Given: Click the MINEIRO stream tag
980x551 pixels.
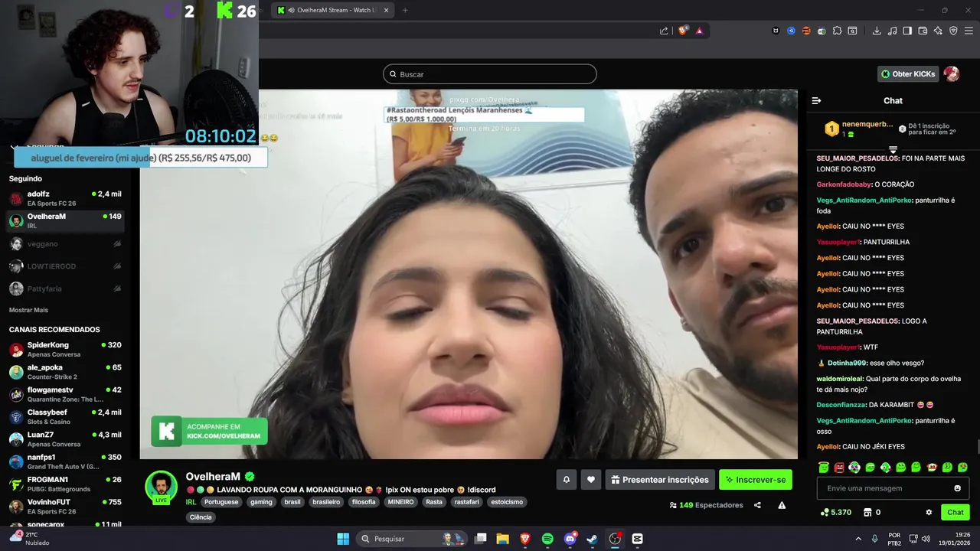Looking at the screenshot, I should (x=400, y=502).
